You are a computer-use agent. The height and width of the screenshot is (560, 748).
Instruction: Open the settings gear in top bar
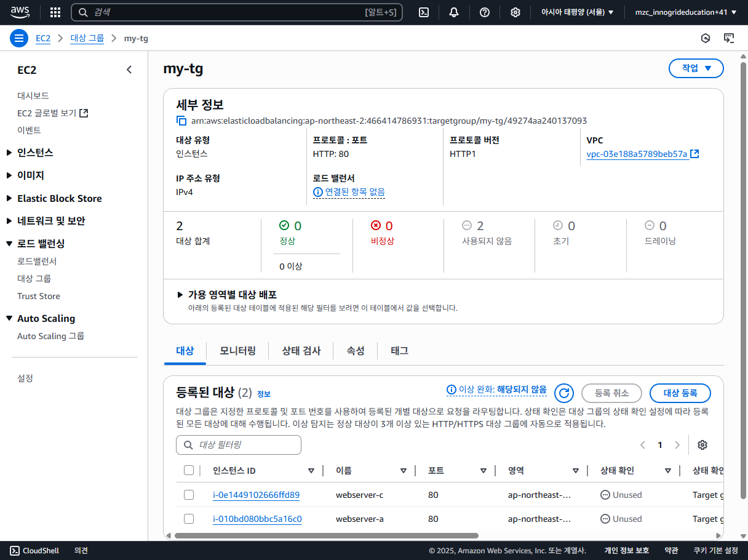[515, 12]
